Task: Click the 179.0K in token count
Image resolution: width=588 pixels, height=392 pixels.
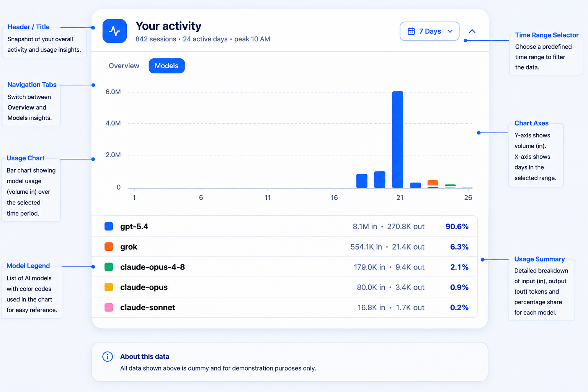Action: click(369, 267)
